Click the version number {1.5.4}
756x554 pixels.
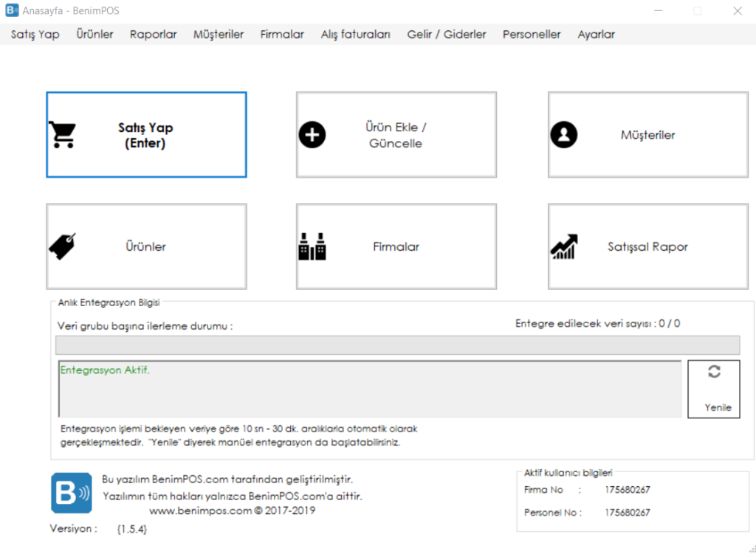[131, 529]
